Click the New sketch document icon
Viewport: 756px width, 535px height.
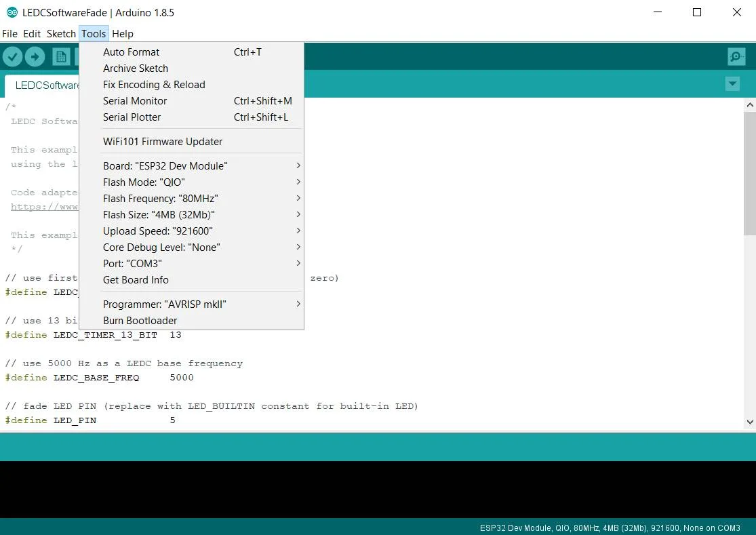pyautogui.click(x=61, y=57)
